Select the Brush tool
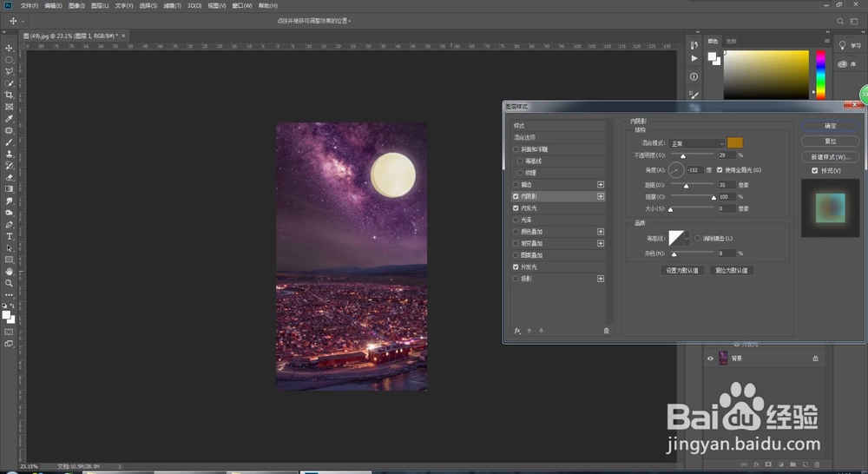Viewport: 868px width, 474px height. click(x=9, y=142)
